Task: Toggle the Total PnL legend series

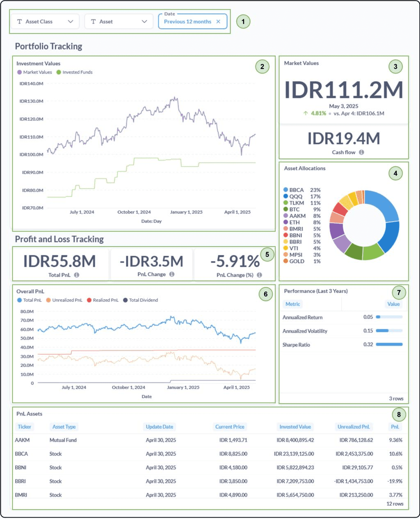Action: 30,300
